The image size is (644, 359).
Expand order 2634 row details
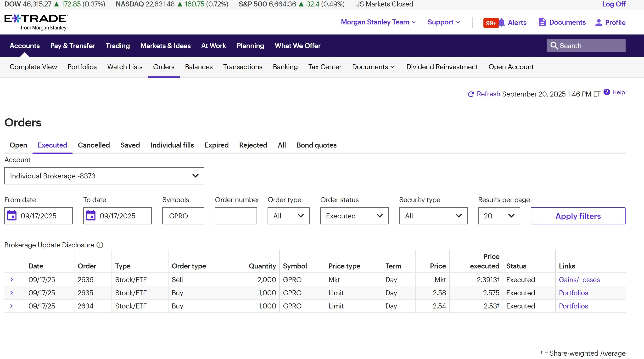point(11,306)
